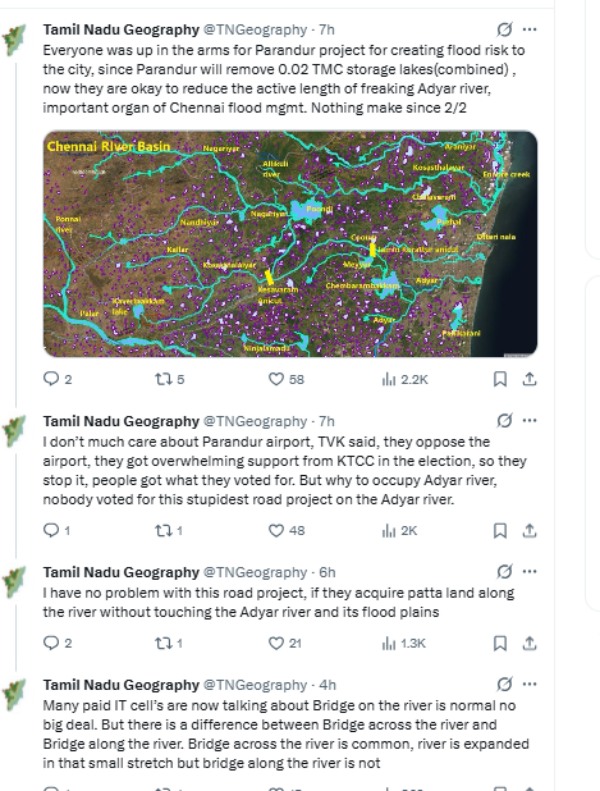This screenshot has width=600, height=791.
Task: Open Tamil Nadu Geography profile name on top tweet
Action: [121, 30]
